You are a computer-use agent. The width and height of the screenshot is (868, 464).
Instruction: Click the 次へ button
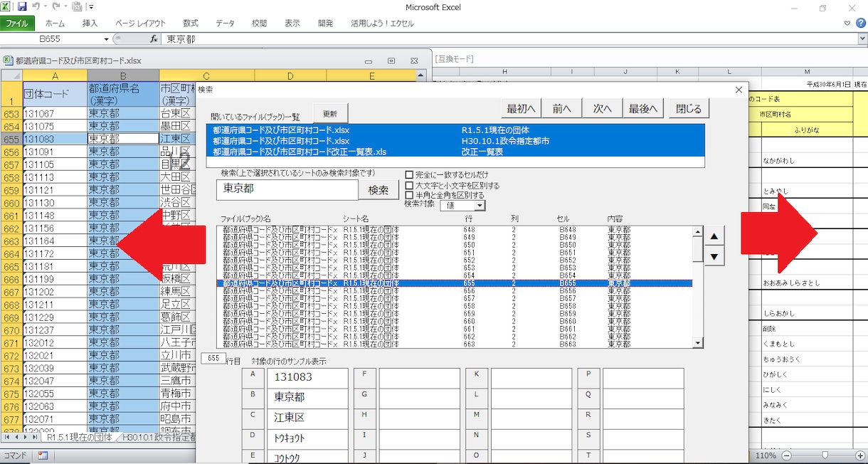[x=603, y=109]
